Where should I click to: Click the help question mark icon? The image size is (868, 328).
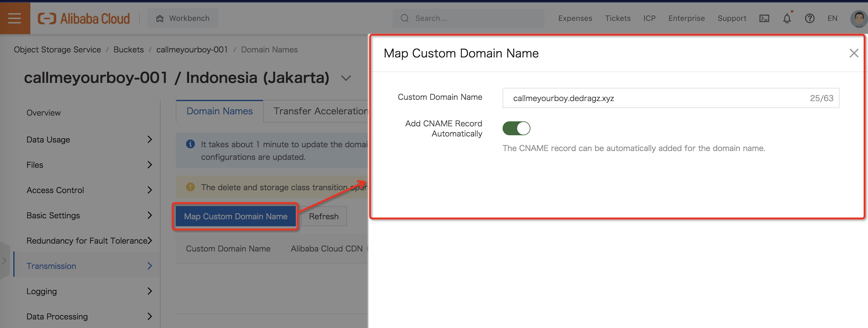(810, 19)
